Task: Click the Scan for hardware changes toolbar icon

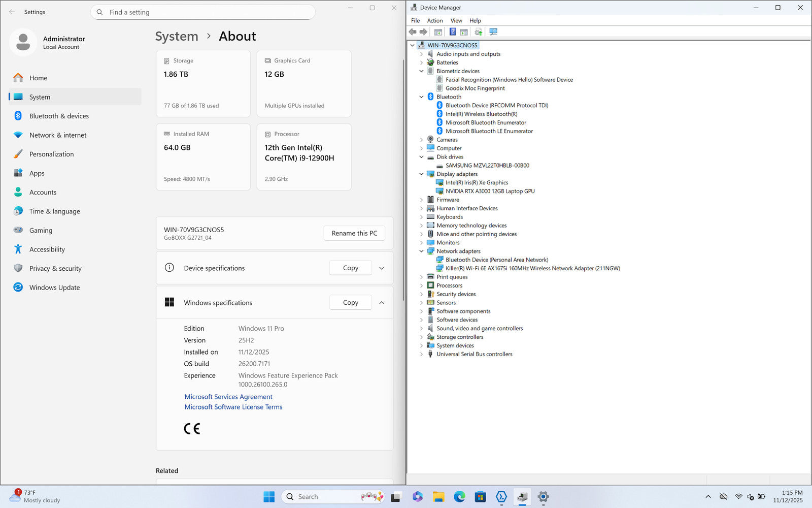Action: point(493,32)
